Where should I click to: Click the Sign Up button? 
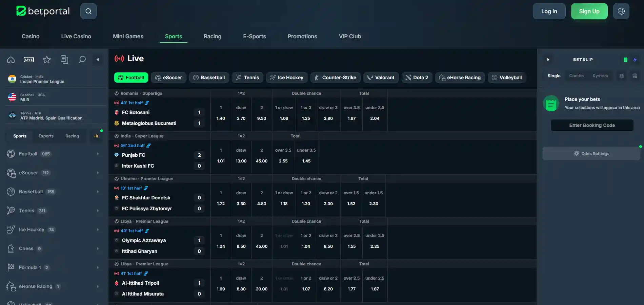click(x=589, y=11)
